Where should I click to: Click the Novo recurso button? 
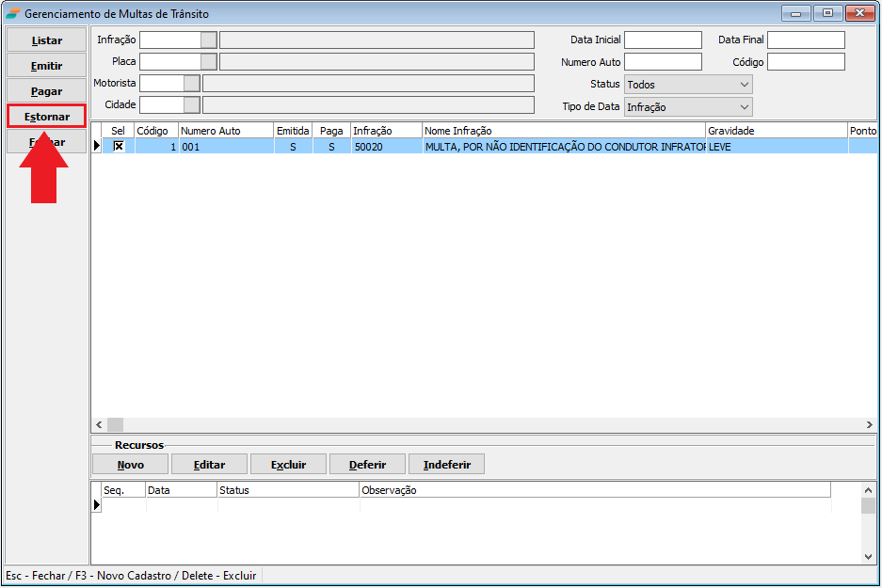click(130, 465)
